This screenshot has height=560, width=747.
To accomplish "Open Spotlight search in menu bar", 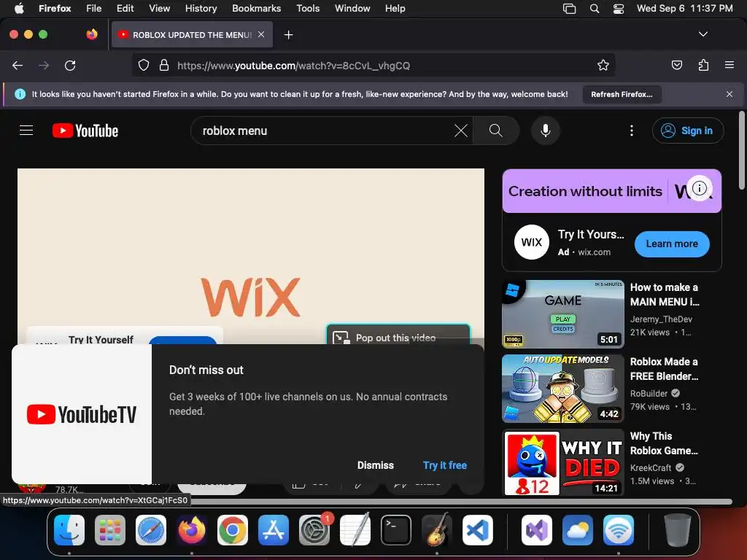I will coord(594,8).
